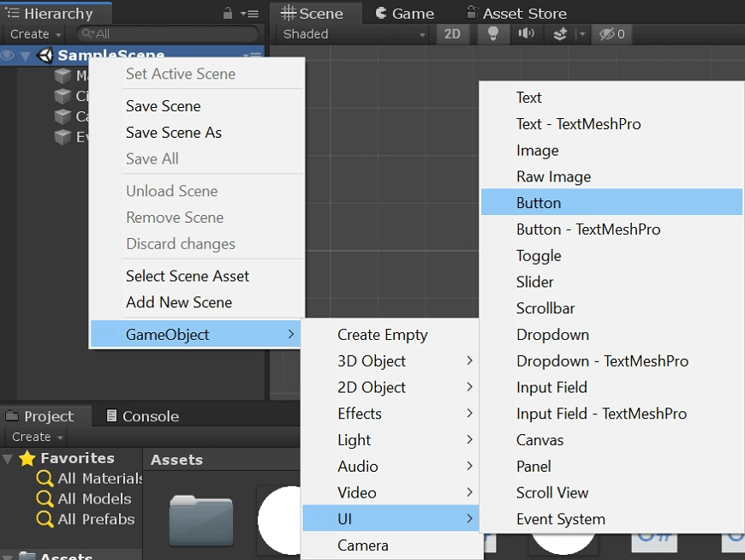Viewport: 745px width, 560px height.
Task: Create a Raw Image
Action: [x=612, y=176]
